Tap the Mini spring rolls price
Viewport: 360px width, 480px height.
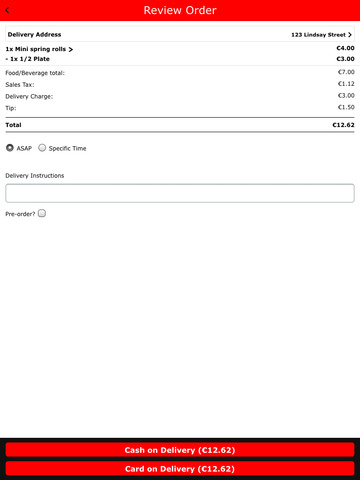pyautogui.click(x=345, y=48)
